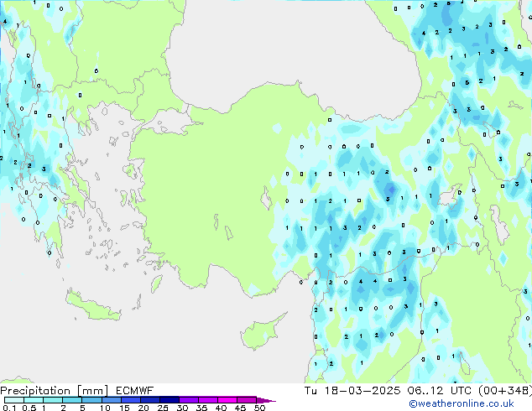Screen dimensions: 532x411
Task: Click the 2–5 mm legend swatch
Action: pyautogui.click(x=72, y=400)
